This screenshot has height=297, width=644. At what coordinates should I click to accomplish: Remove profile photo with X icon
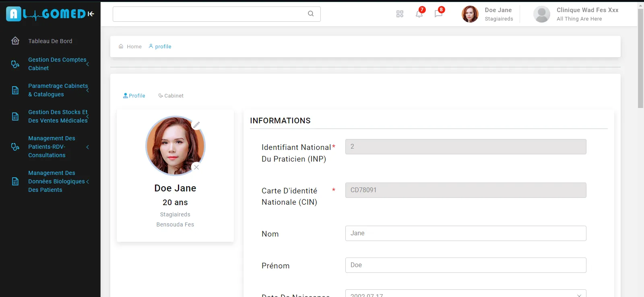[196, 167]
